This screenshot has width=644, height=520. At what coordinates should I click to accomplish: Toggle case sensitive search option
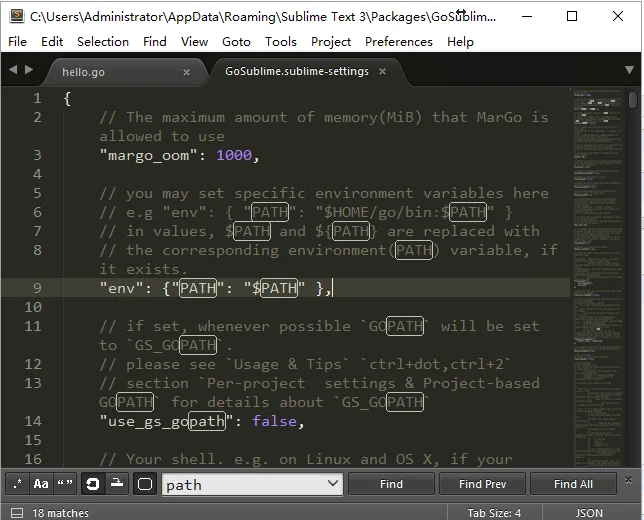[41, 484]
